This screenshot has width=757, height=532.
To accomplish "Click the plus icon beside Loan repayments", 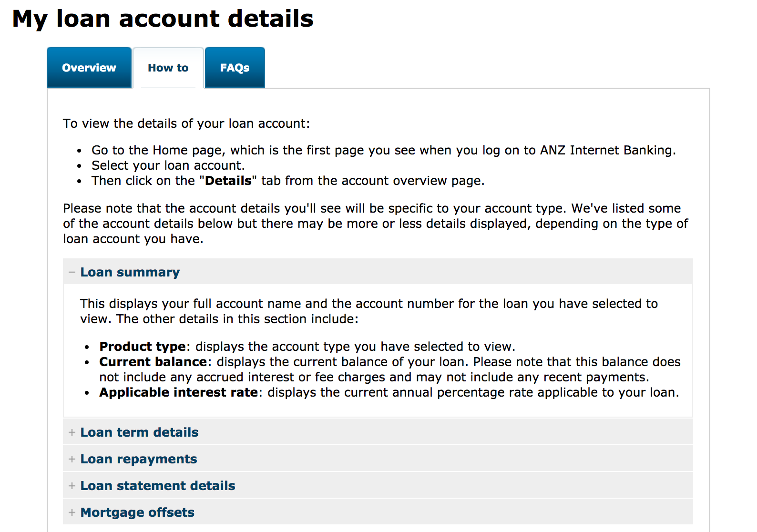I will pyautogui.click(x=72, y=459).
